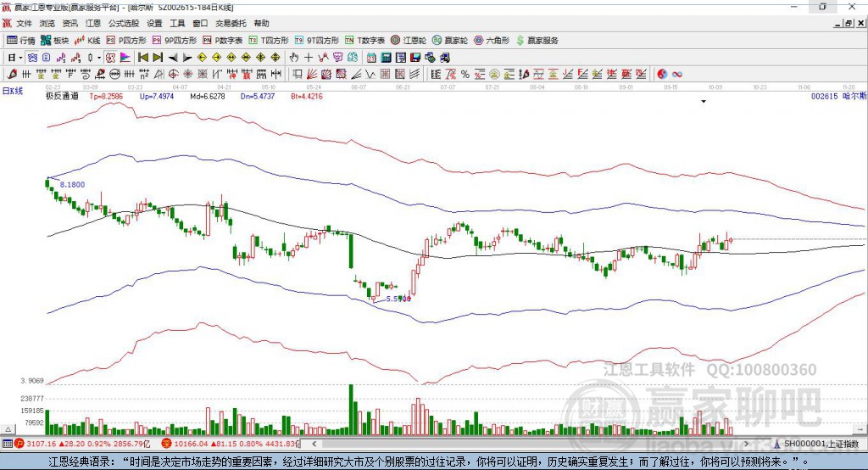Open the 江恩轮 Gann wheel
Screen dimensions: 868x470
409,41
